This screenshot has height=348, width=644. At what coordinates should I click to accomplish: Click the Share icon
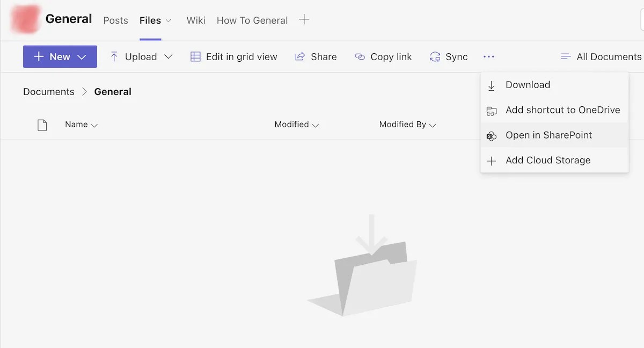tap(299, 56)
